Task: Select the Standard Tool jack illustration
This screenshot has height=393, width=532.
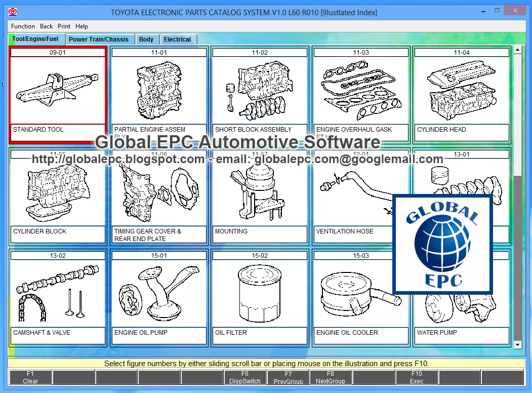Action: [58, 90]
